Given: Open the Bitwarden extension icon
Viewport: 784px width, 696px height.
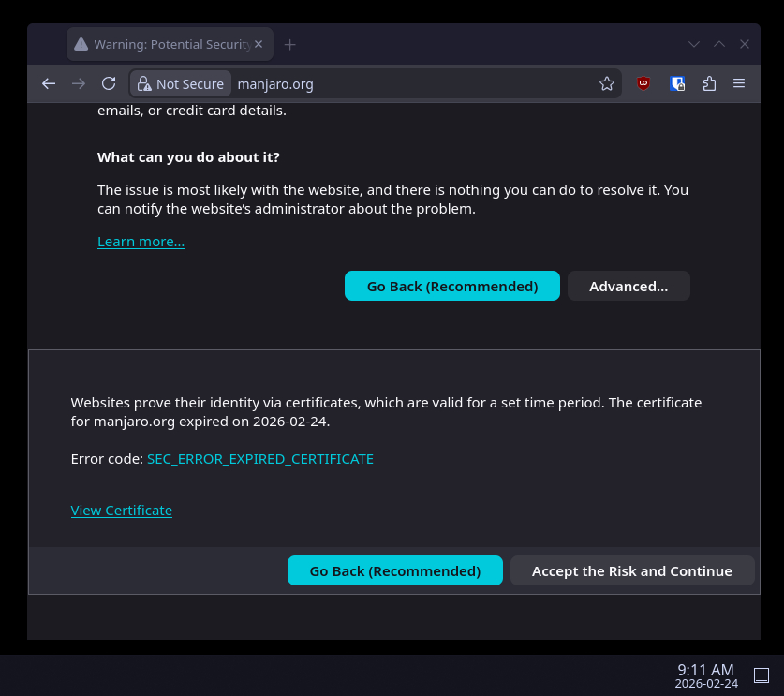Looking at the screenshot, I should point(677,83).
